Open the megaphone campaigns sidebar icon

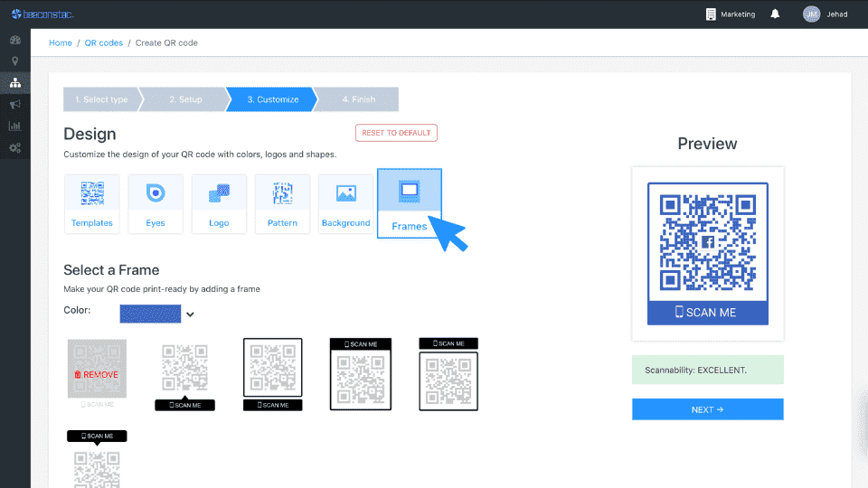tap(15, 105)
